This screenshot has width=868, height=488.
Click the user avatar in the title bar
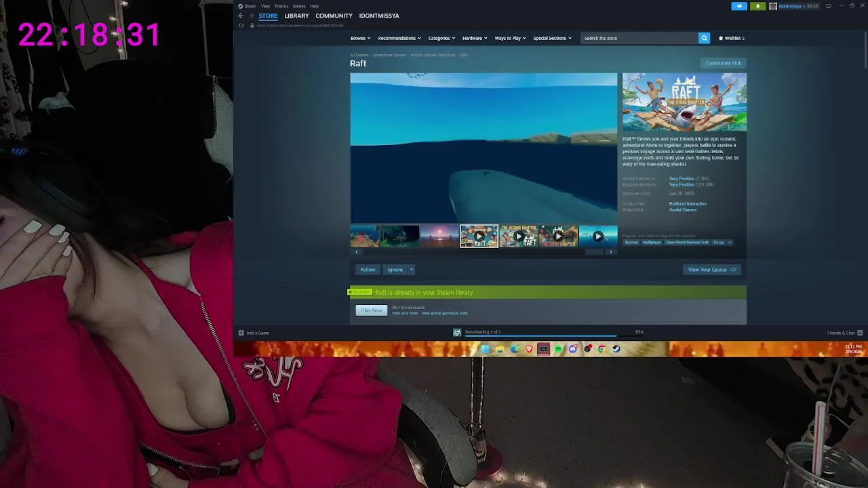(773, 6)
